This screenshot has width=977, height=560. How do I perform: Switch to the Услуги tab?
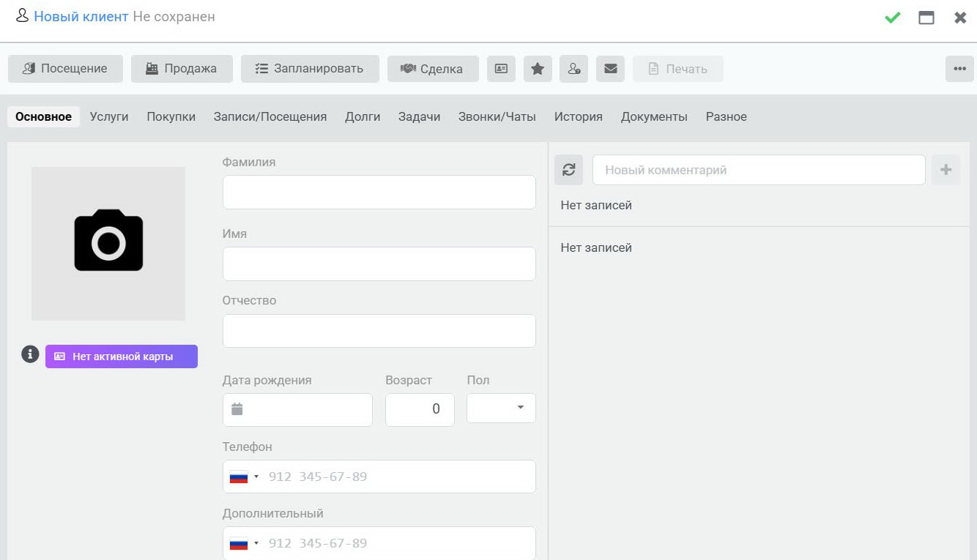(x=109, y=116)
